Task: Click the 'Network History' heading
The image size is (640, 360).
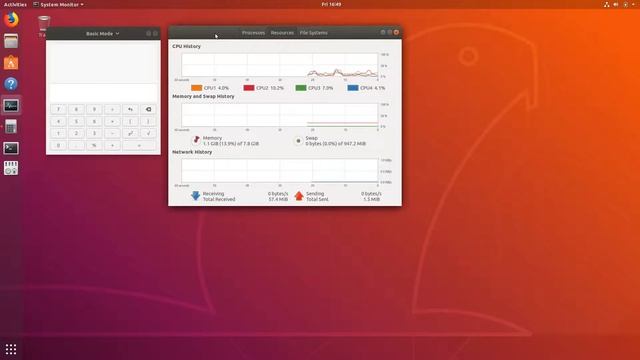Action: 192,152
